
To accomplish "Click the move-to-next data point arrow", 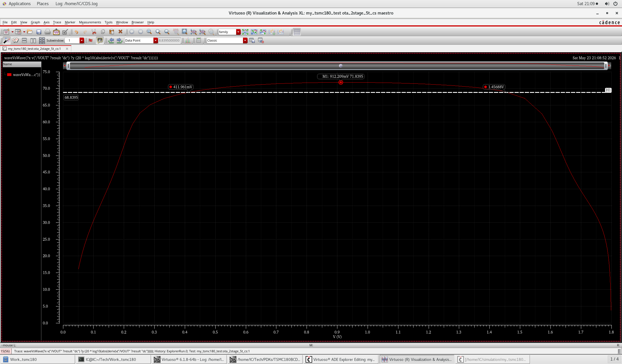I will click(119, 40).
